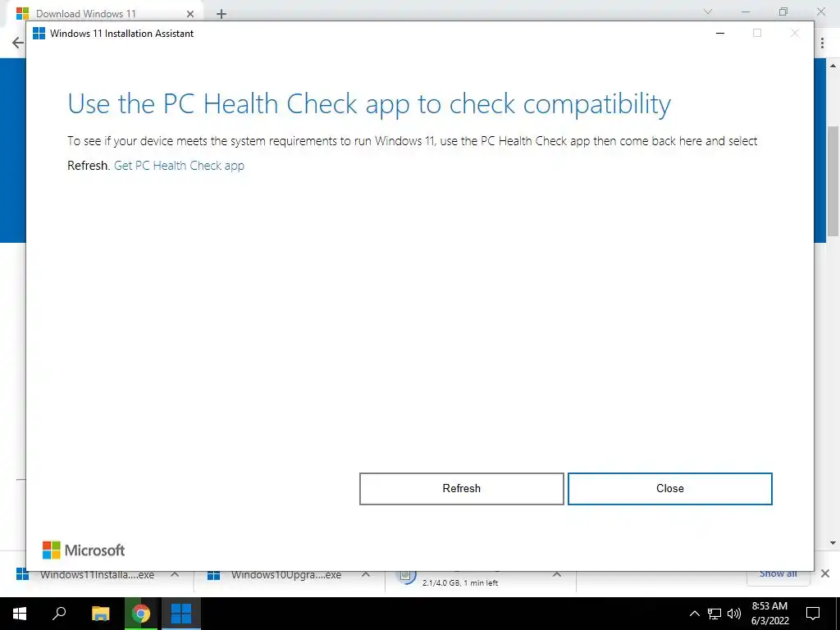Screen dimensions: 840x630
Task: Close the Download Windows 11 browser tab
Action: [190, 14]
